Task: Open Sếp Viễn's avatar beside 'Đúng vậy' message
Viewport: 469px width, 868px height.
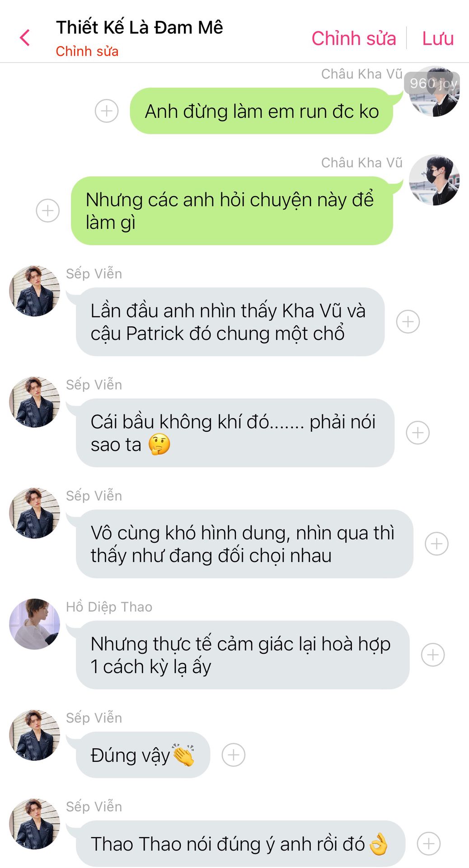Action: coord(35,736)
